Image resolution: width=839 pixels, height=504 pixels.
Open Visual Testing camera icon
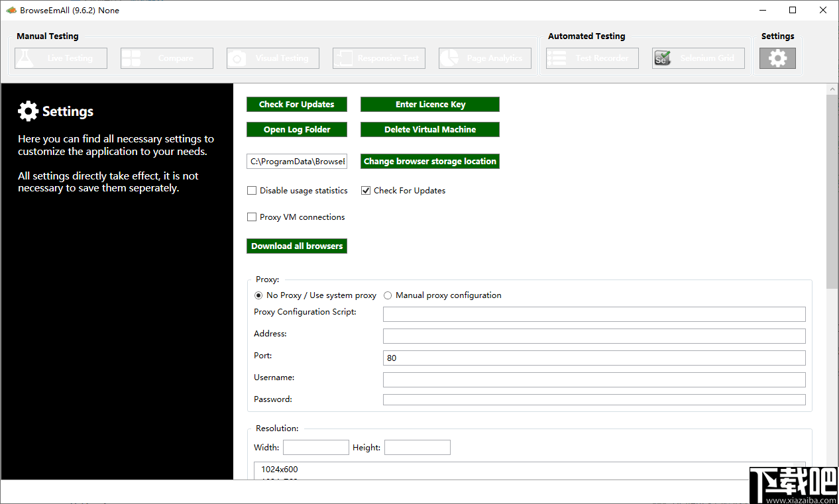237,58
